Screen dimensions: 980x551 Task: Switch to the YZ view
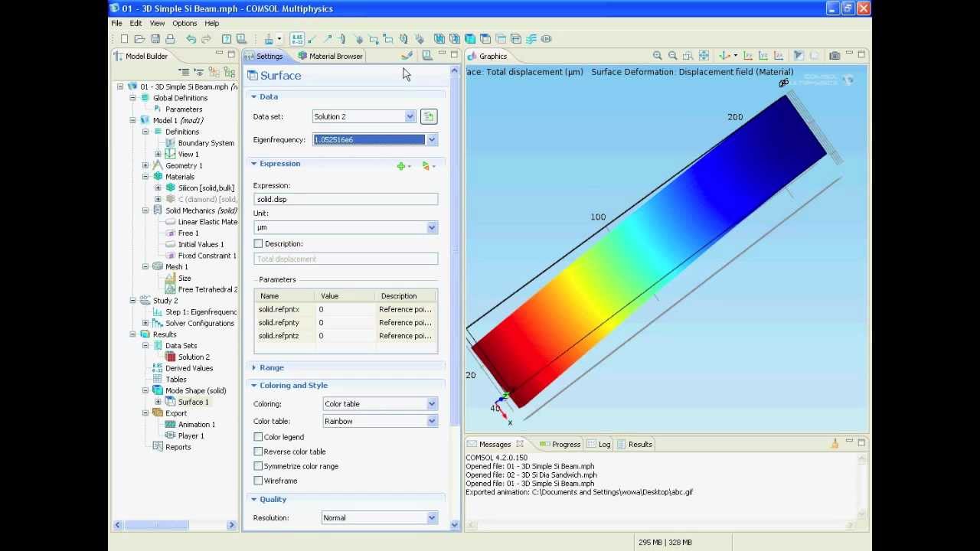763,56
